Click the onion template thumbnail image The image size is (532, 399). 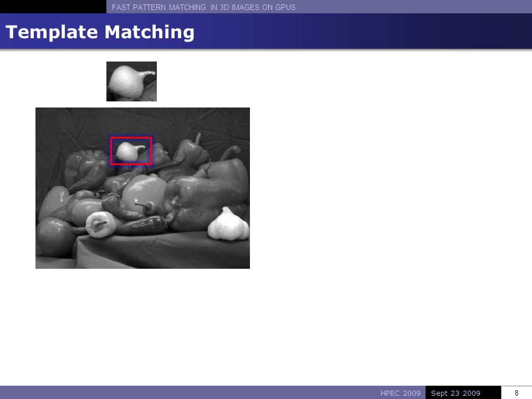pyautogui.click(x=132, y=81)
